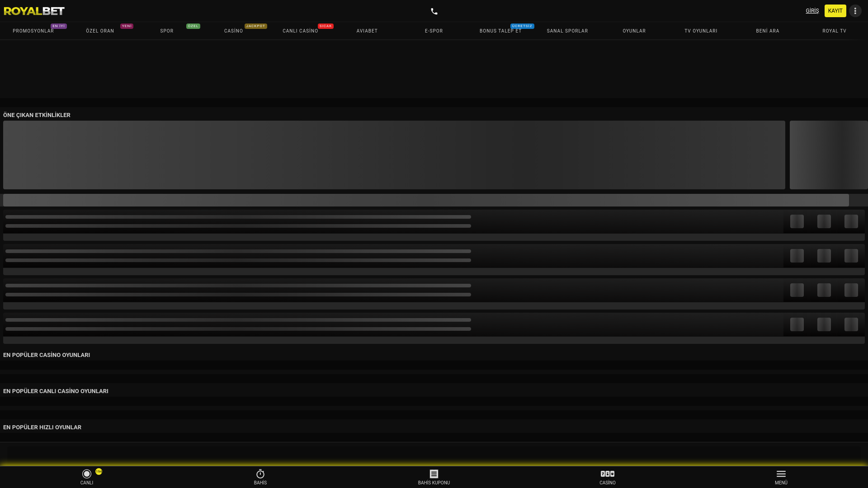Open CANLI live icon in bottom bar

click(87, 474)
